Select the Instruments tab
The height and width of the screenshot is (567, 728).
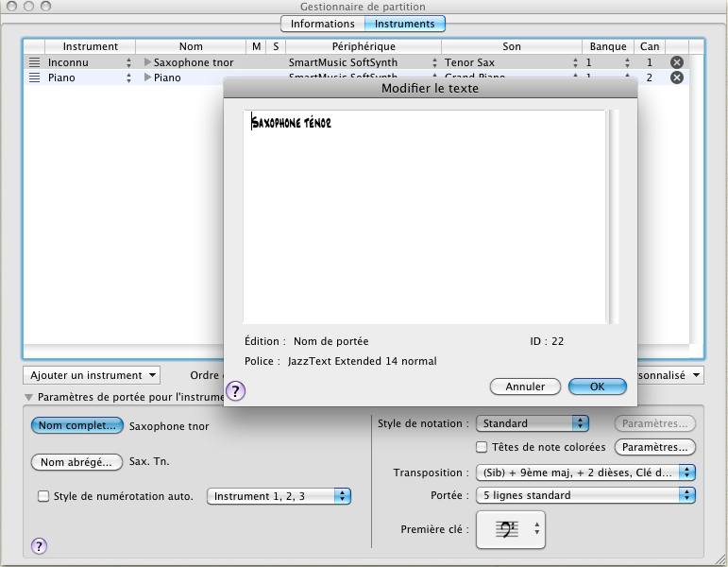[x=404, y=24]
